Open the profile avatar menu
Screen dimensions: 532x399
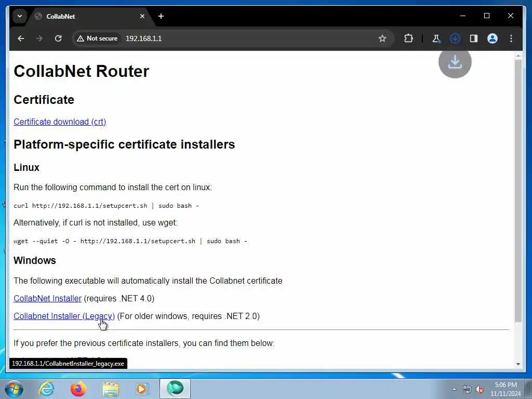493,38
